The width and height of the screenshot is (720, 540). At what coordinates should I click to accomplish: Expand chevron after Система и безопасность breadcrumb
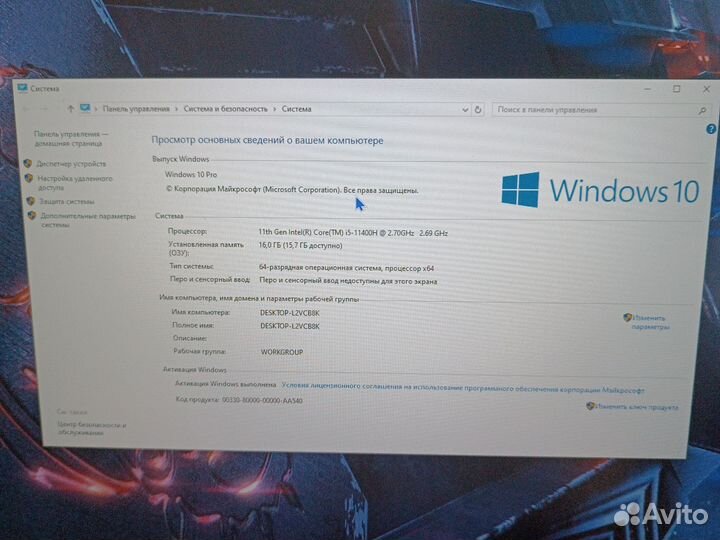[x=275, y=108]
